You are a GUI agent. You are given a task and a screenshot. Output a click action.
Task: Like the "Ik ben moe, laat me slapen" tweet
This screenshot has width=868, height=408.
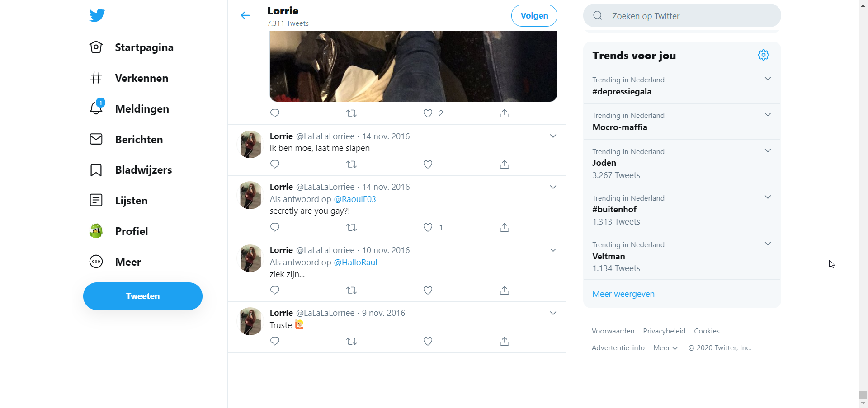point(428,164)
